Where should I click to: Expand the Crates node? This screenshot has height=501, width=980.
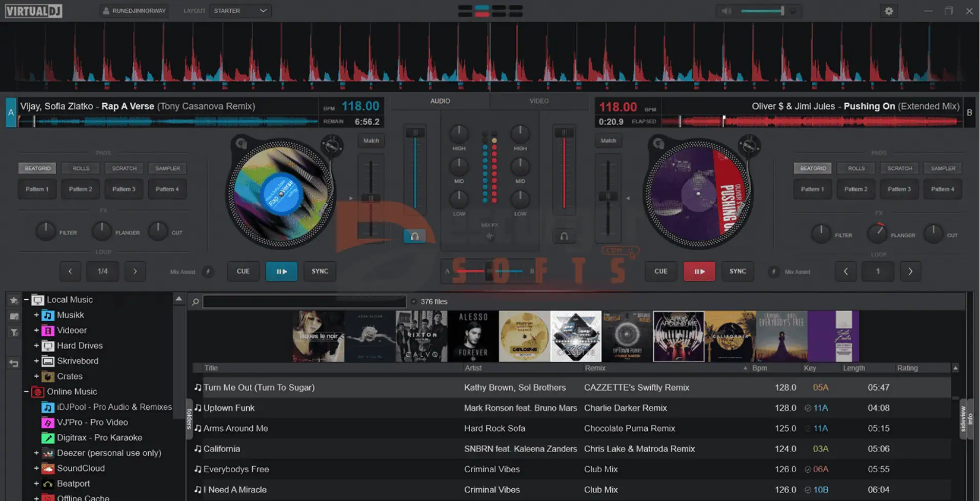(36, 377)
